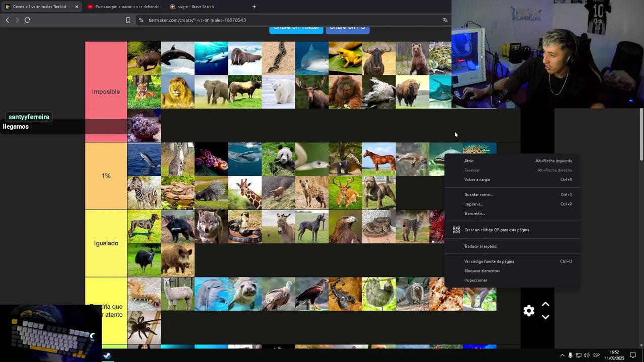
Task: Click the Igualado tier label
Action: pyautogui.click(x=106, y=243)
